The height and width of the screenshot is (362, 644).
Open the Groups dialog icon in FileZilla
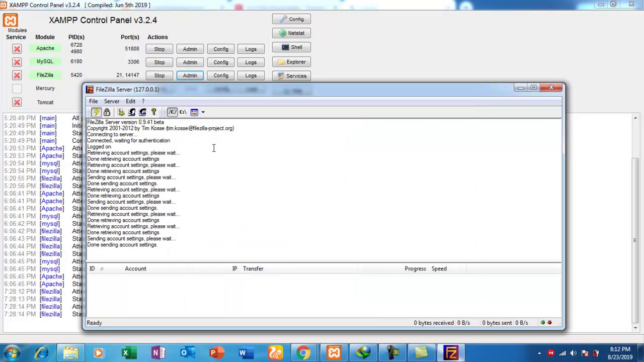pos(142,112)
